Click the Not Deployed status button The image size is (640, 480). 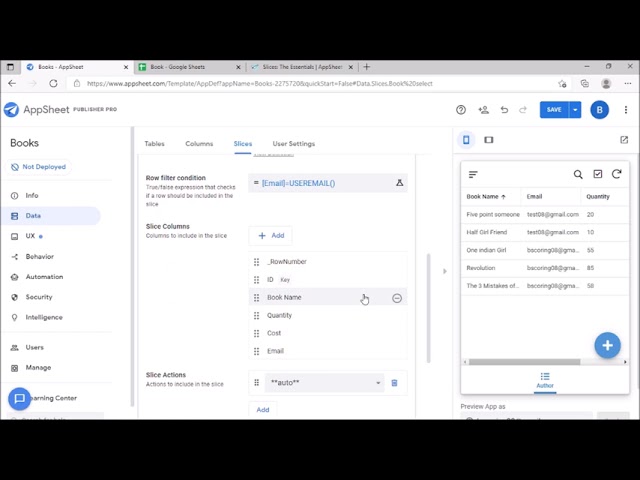pos(38,167)
